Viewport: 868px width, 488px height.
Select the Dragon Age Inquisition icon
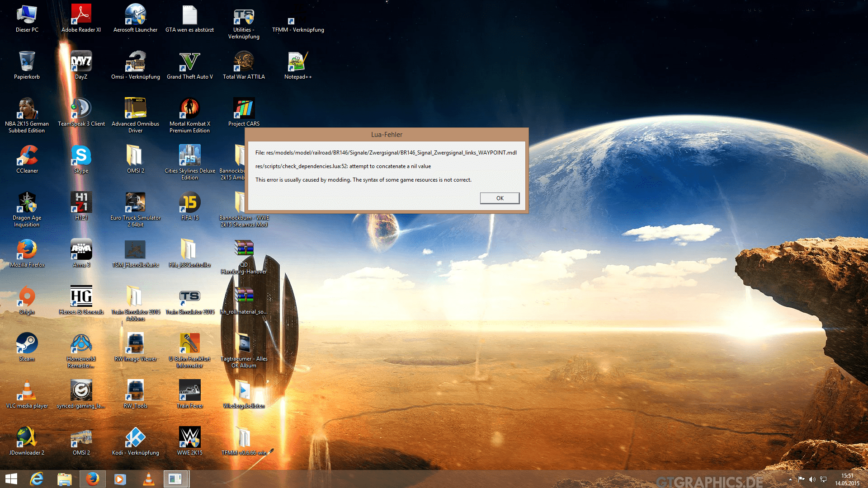click(x=27, y=210)
